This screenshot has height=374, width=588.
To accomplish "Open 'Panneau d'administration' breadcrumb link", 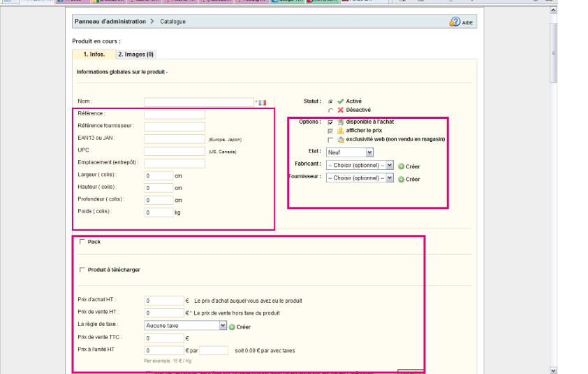I will click(110, 22).
